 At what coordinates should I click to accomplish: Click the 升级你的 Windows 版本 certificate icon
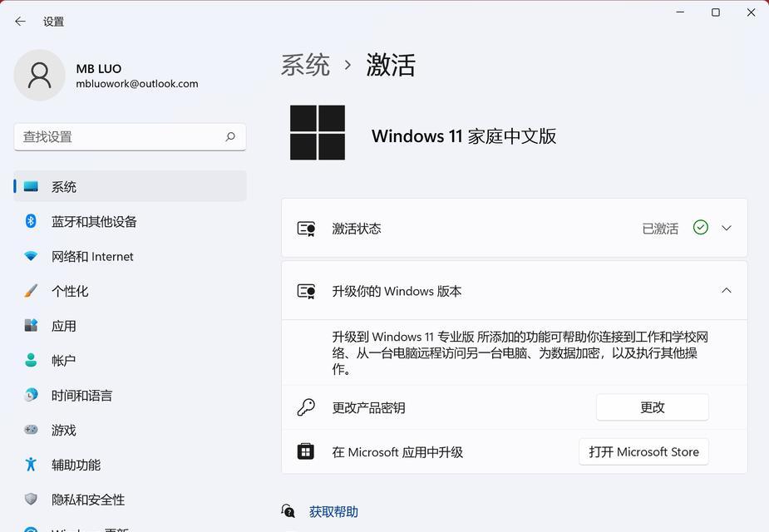[307, 291]
